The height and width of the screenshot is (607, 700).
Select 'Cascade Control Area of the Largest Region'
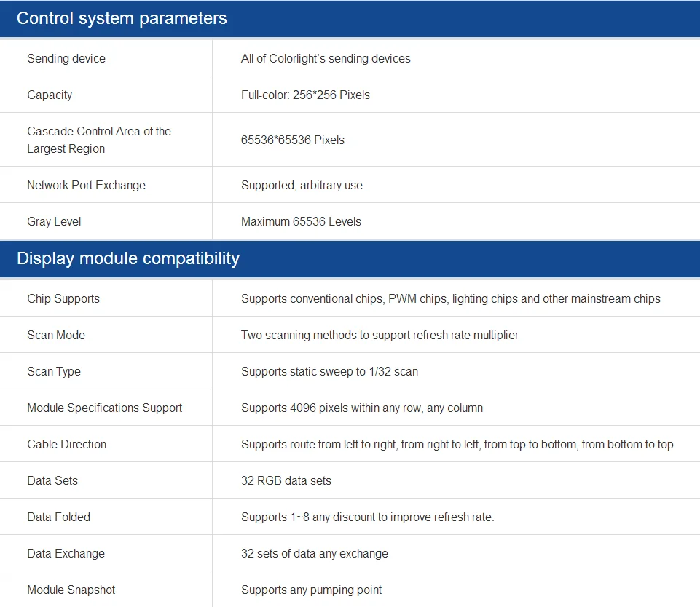[x=99, y=140]
